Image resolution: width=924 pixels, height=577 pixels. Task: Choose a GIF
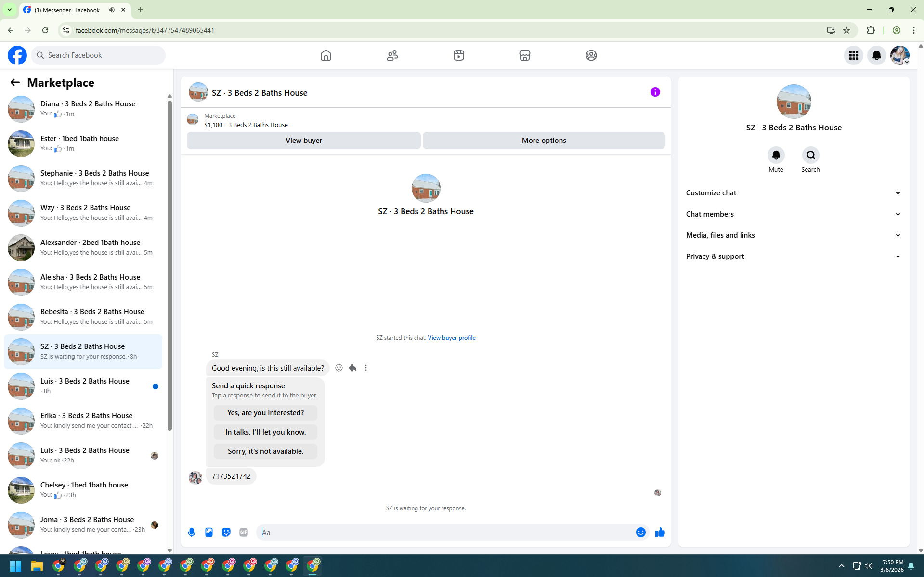(x=244, y=532)
